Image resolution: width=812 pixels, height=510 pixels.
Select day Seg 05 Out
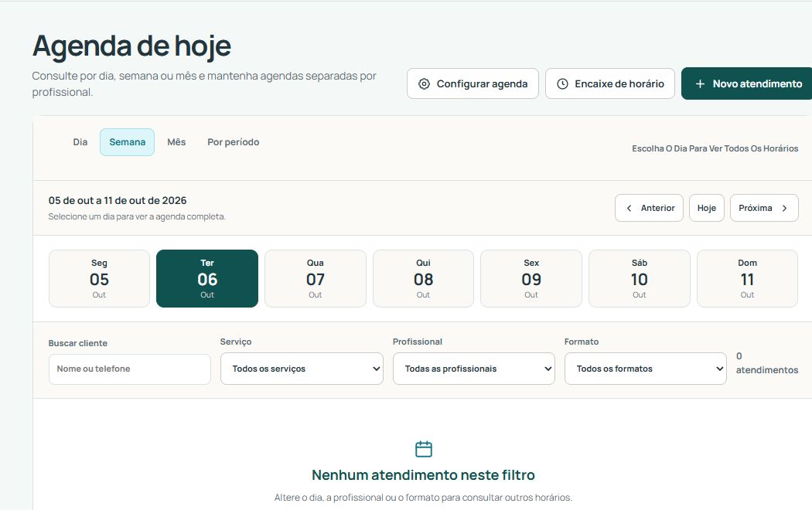tap(100, 279)
